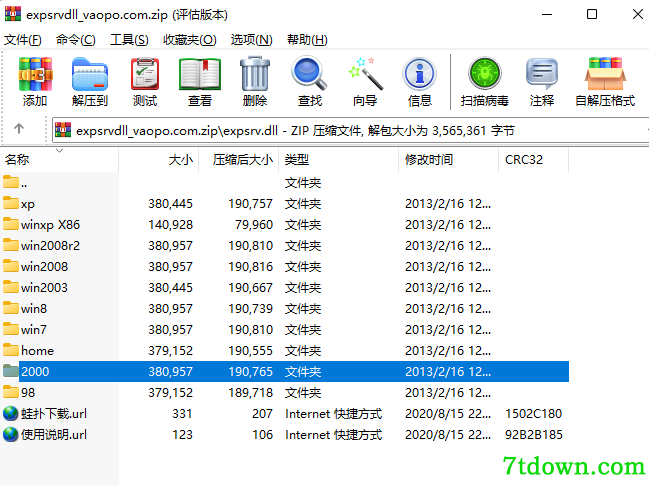The image size is (649, 485).
Task: Sort by 名称 column header
Action: tap(59, 160)
